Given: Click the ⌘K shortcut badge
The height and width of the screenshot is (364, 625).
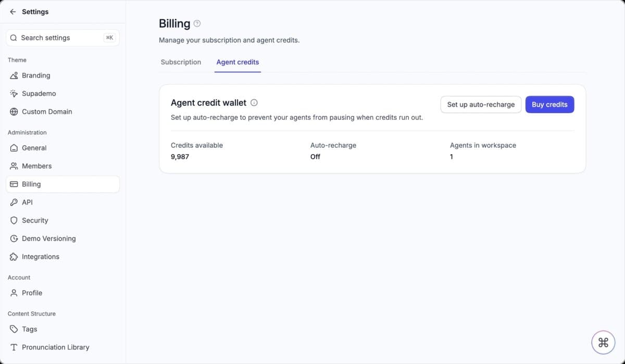Looking at the screenshot, I should coord(109,37).
